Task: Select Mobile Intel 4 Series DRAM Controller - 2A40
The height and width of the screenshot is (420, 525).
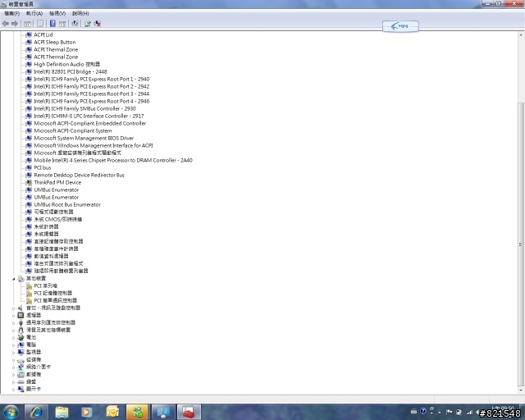Action: (113, 160)
